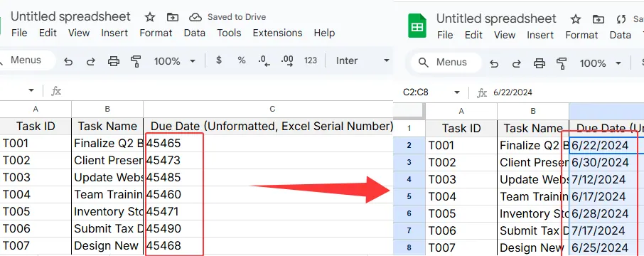Click Untitled spreadsheet title in left window
This screenshot has width=644, height=256.
(x=70, y=16)
